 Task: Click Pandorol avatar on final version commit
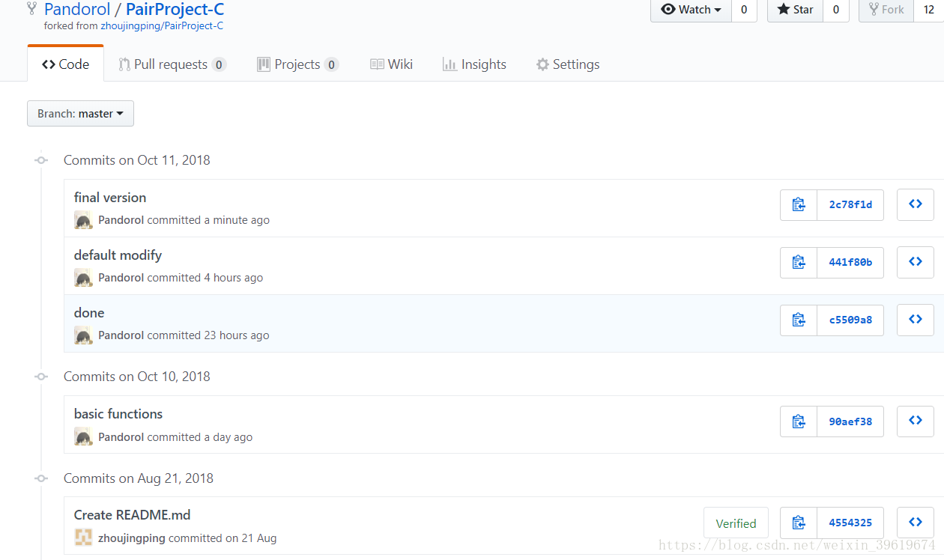click(83, 220)
